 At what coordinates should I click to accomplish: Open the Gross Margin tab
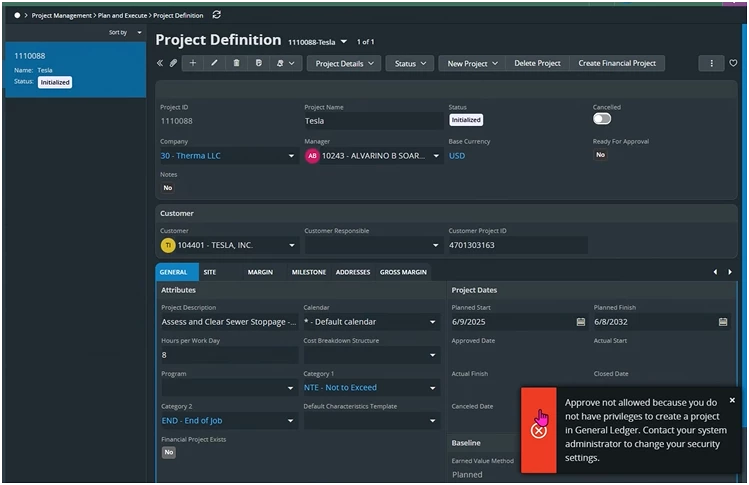click(x=402, y=272)
